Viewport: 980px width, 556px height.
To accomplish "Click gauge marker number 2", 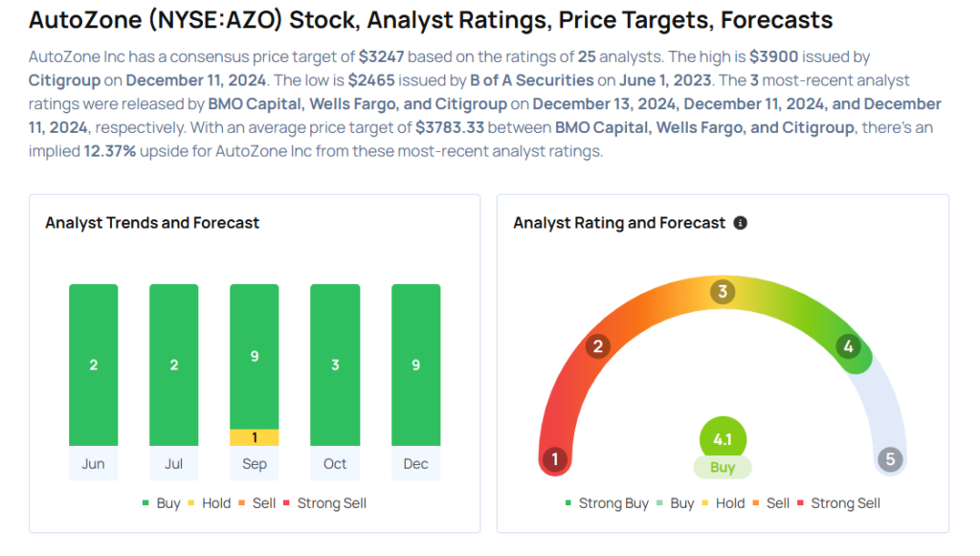I will pyautogui.click(x=598, y=346).
